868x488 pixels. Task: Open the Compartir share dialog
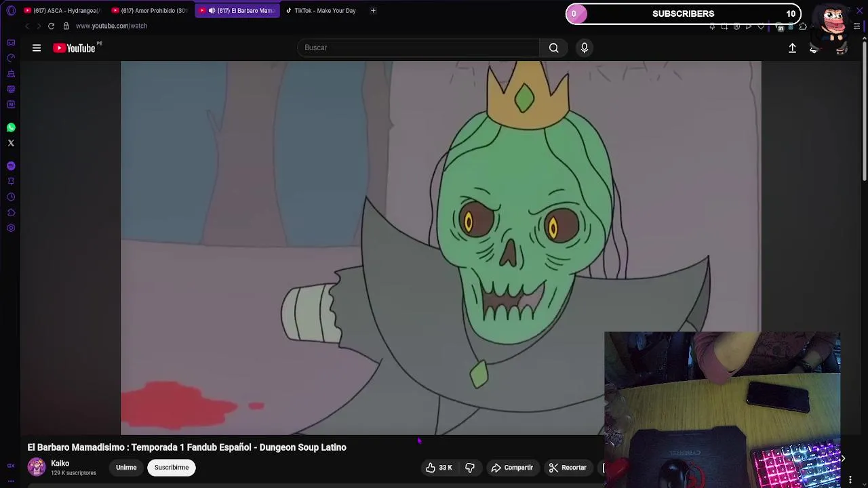click(512, 468)
